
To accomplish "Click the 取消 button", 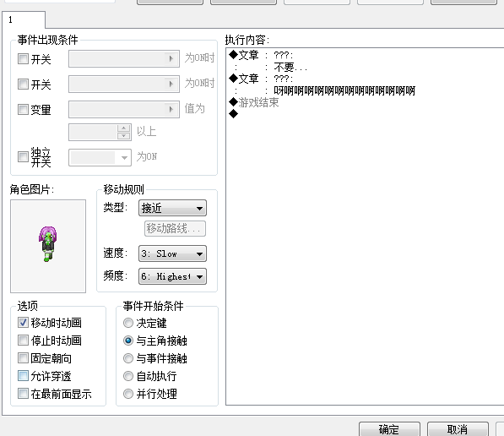I will coord(458,429).
